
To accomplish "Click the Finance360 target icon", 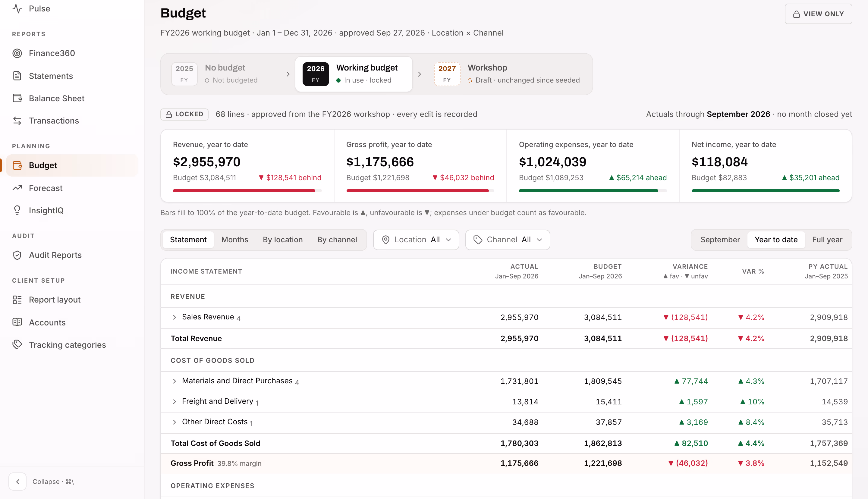I will pos(17,53).
